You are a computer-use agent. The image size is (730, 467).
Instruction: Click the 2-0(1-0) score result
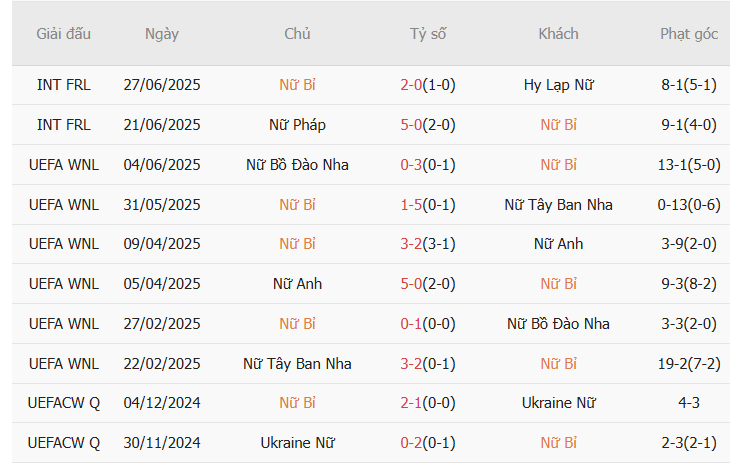coord(427,85)
